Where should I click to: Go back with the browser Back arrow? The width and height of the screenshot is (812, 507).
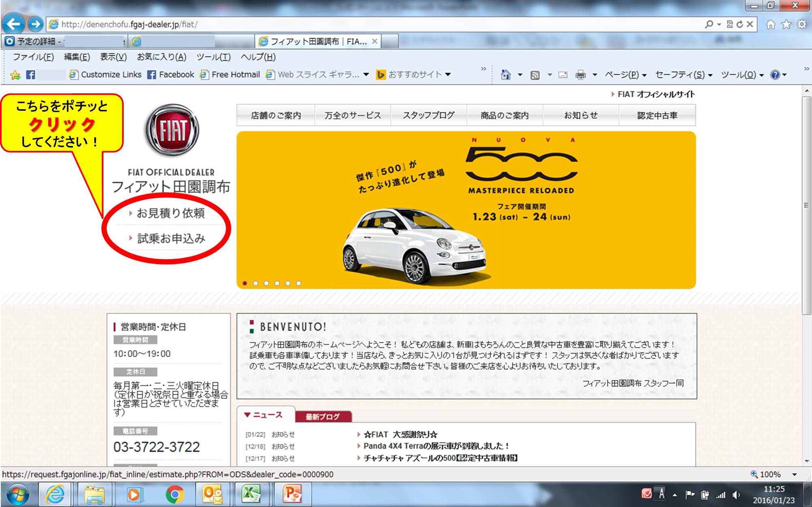[x=13, y=24]
